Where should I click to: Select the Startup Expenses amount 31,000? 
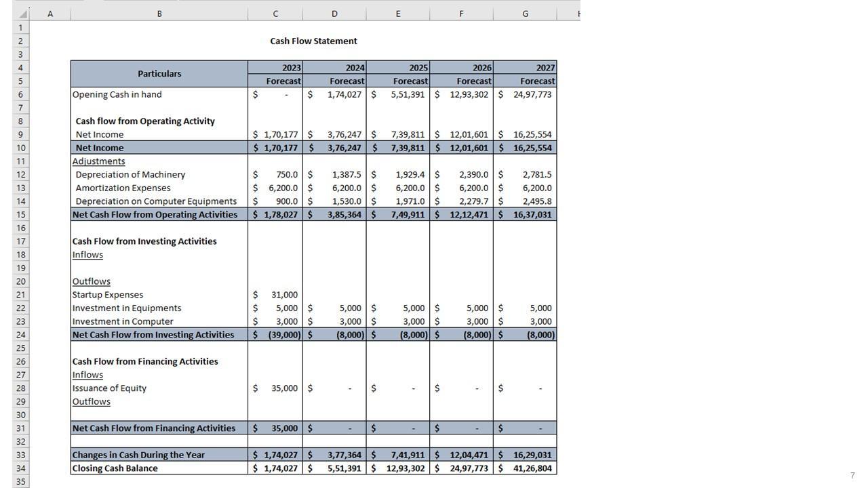275,295
